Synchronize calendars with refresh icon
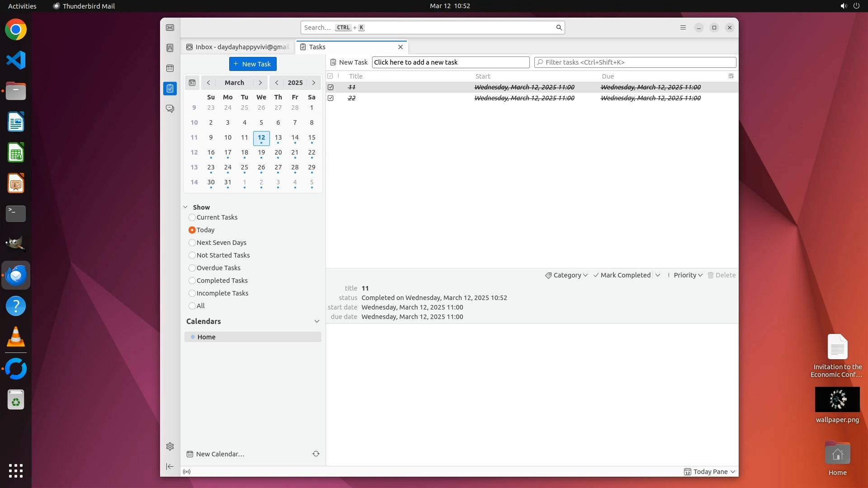 tap(316, 454)
